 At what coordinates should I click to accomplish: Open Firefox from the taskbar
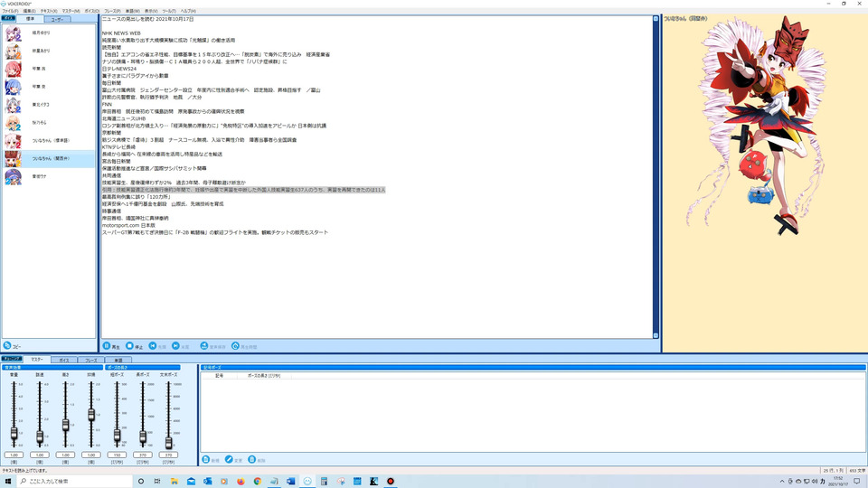tap(241, 482)
